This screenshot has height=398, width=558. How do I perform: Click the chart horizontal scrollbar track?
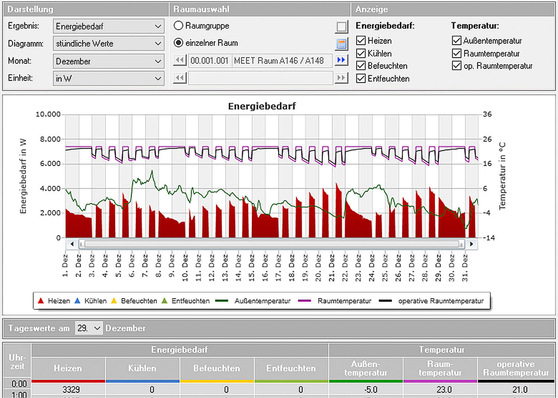(272, 244)
